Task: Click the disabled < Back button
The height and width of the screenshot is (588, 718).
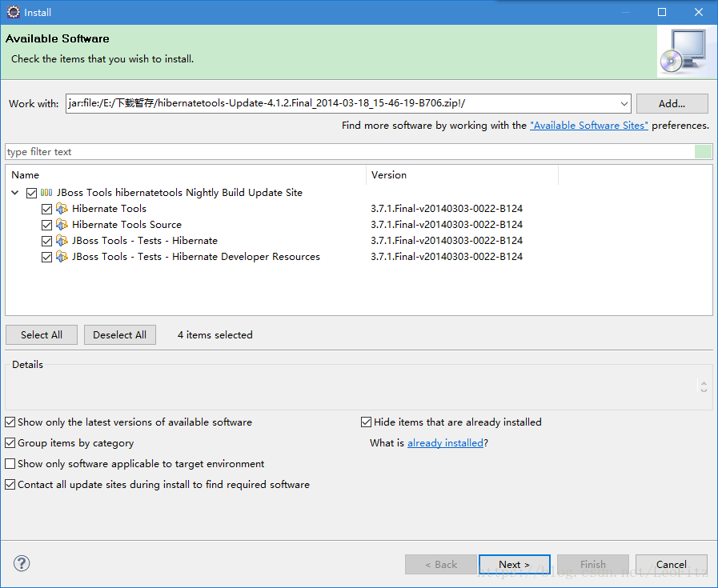Action: (440, 564)
